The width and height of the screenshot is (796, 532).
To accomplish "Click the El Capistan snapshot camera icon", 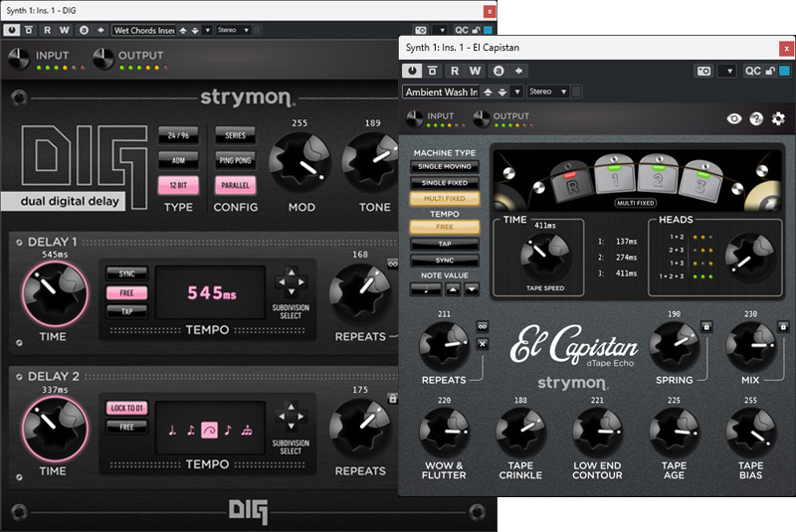I will 704,71.
